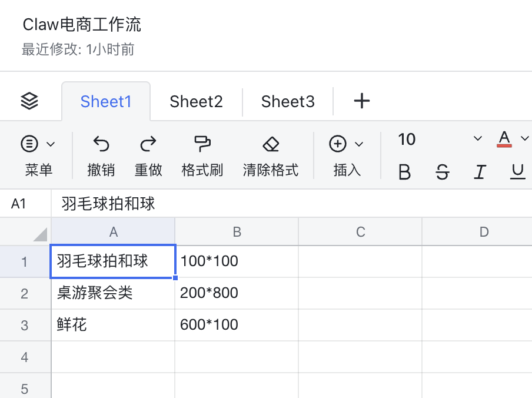532x398 pixels.
Task: Open the menu icon in toolbar
Action: 30,144
